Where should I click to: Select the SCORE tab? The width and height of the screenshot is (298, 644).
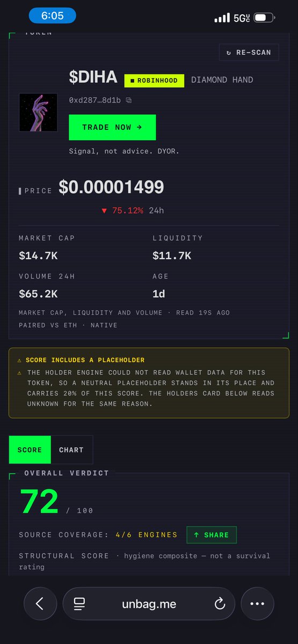coord(30,450)
